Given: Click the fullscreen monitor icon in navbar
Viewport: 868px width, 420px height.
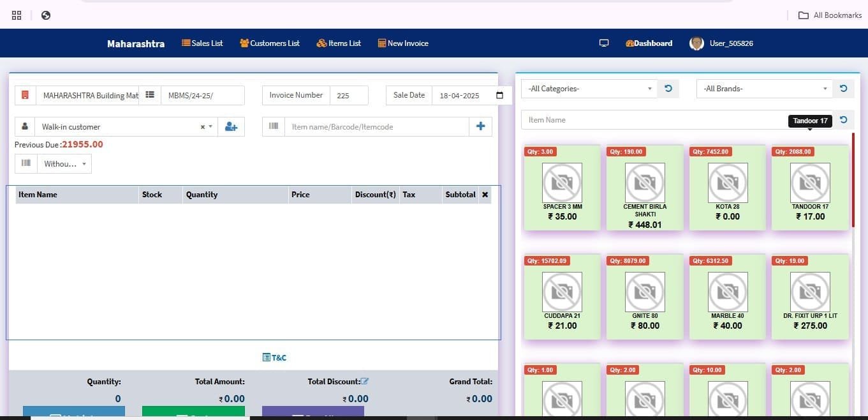Looking at the screenshot, I should [x=604, y=43].
